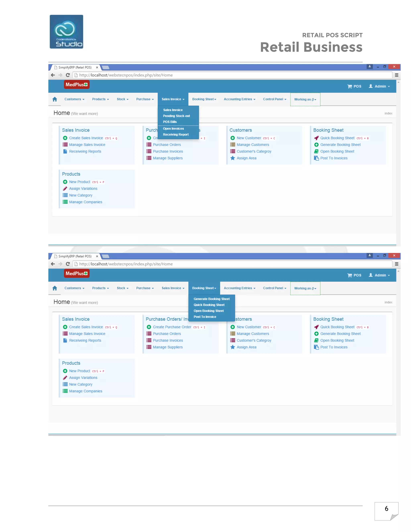411x532 pixels.
Task: Click the home icon in the top screenshot navbar
Action: point(55,99)
